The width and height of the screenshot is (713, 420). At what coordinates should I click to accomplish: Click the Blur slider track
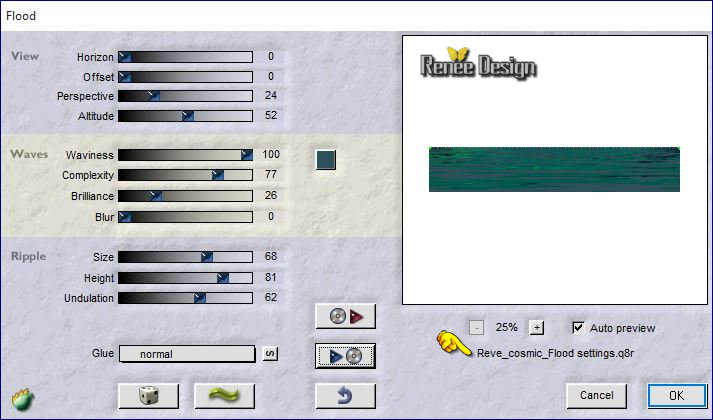[186, 217]
